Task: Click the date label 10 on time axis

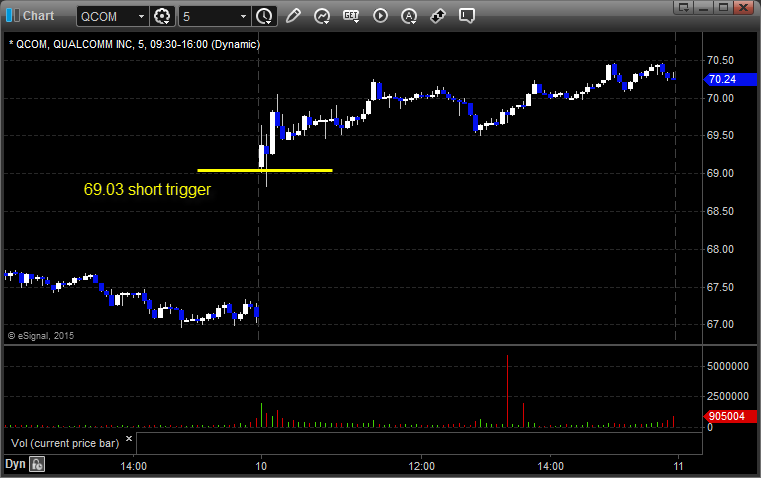Action: [x=261, y=466]
